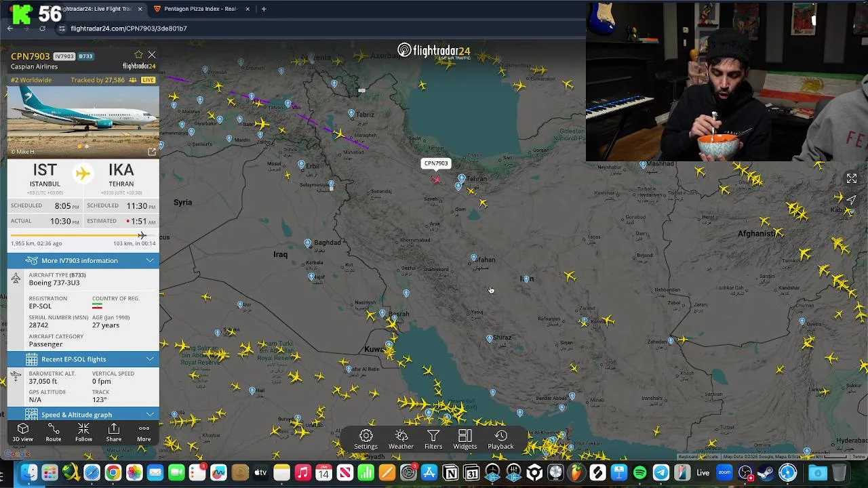Open Steam from the dock
Viewport: 868px width, 488px height.
767,472
